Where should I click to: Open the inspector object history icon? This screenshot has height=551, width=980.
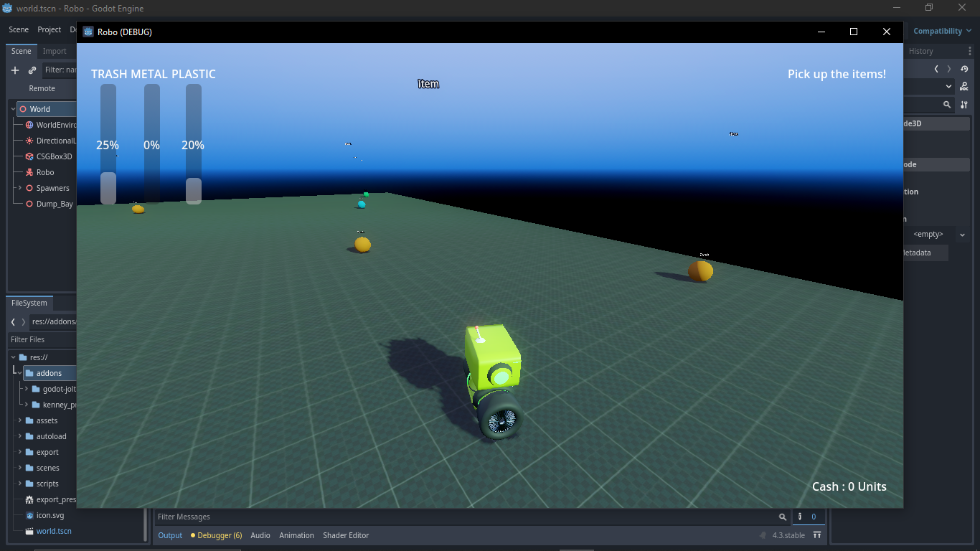(965, 69)
